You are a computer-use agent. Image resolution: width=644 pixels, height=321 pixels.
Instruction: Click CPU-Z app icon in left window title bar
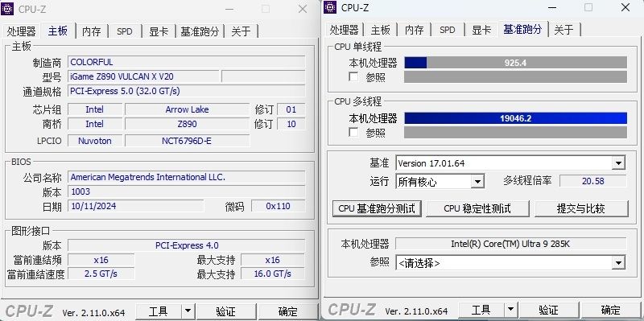(7, 9)
